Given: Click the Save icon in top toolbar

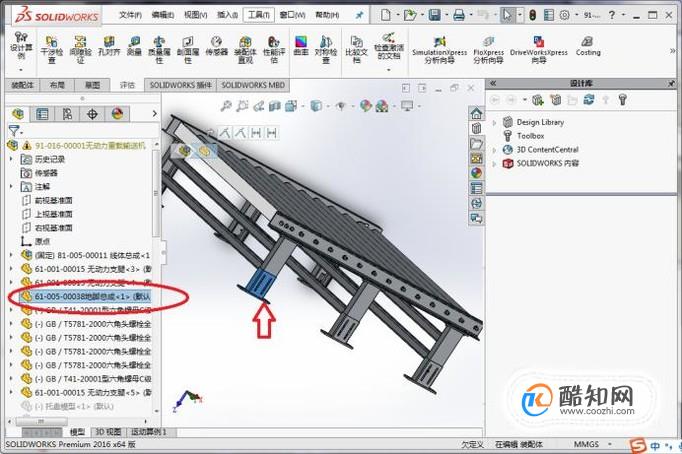Looking at the screenshot, I should coord(435,15).
